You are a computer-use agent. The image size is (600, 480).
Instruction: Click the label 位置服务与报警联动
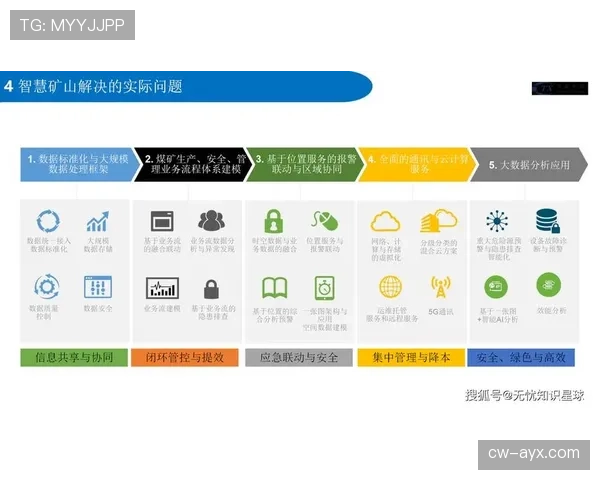pyautogui.click(x=324, y=245)
